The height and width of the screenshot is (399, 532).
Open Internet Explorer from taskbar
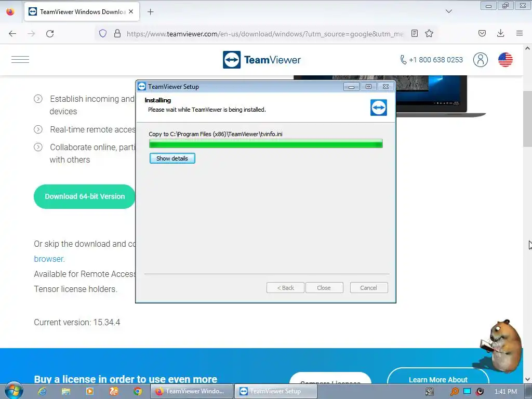coord(42,391)
